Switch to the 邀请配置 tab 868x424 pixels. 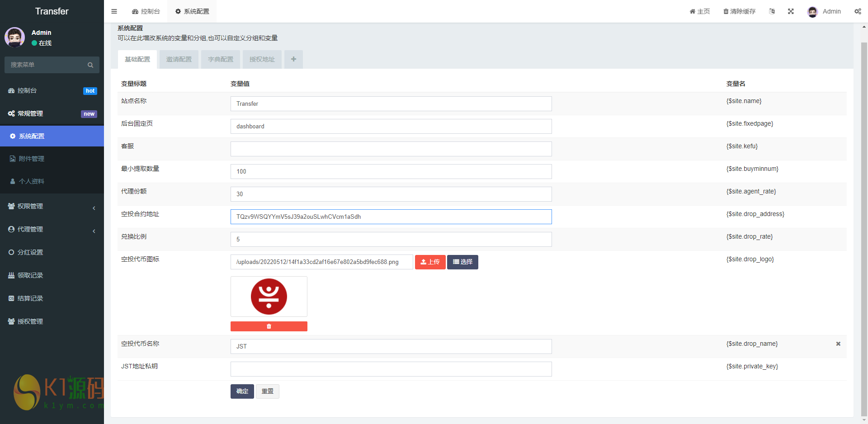(x=179, y=59)
